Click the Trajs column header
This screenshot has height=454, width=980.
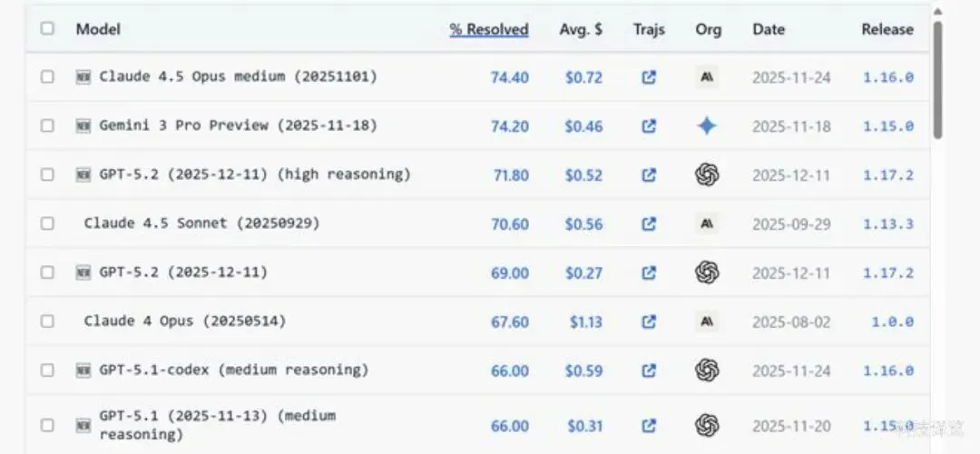coord(649,29)
